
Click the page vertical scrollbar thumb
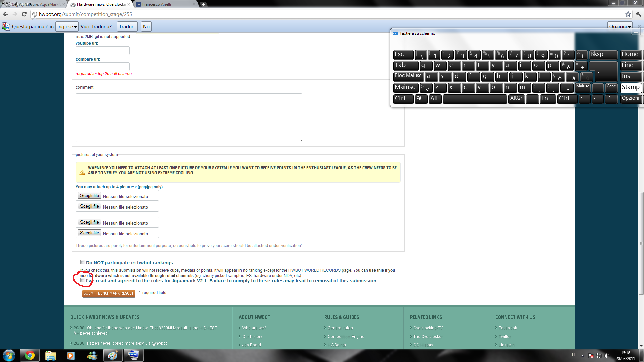tap(641, 243)
